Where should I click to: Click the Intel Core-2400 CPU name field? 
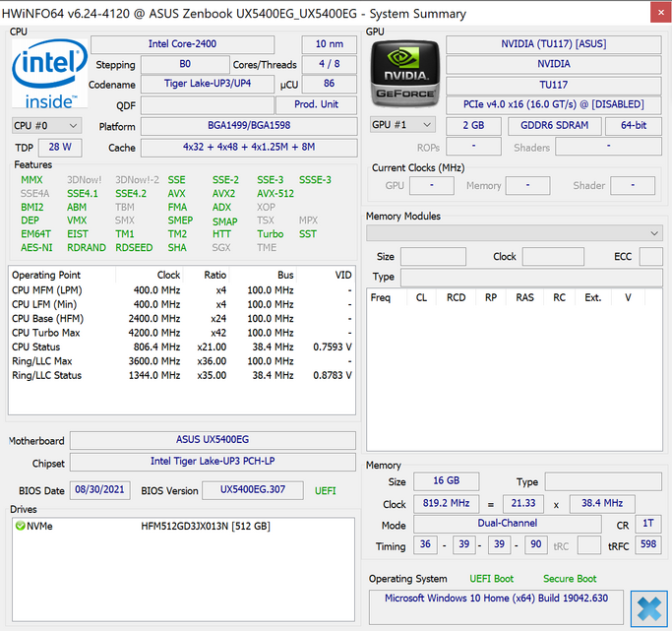[x=182, y=44]
